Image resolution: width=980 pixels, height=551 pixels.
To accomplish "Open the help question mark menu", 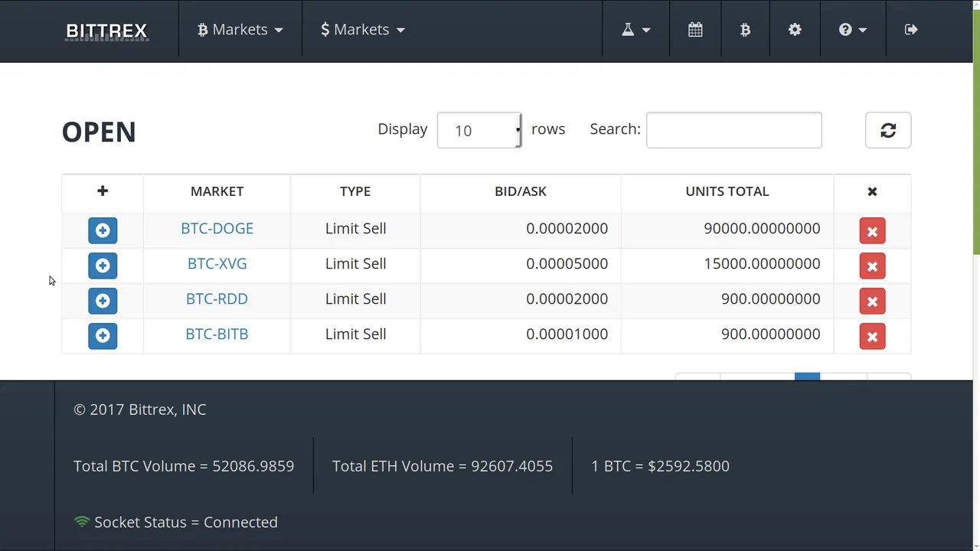I will [852, 30].
